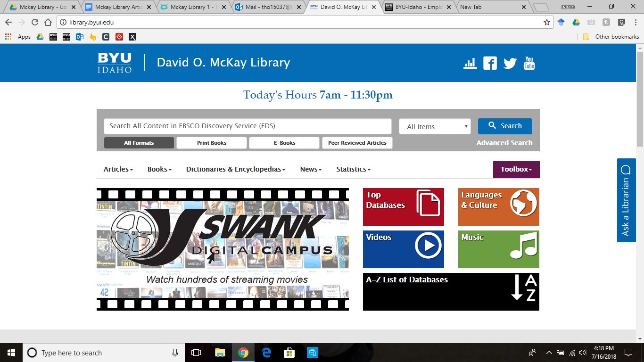
Task: Open Task View on the taskbar
Action: 196,353
